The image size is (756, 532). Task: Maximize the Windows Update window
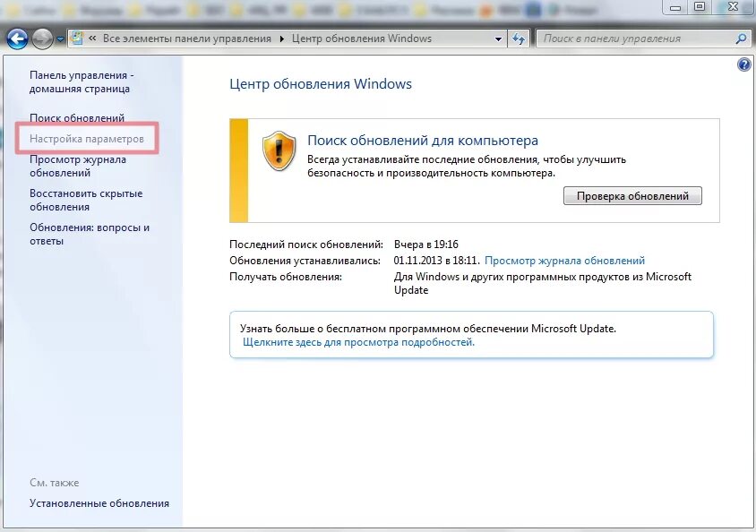[700, 7]
